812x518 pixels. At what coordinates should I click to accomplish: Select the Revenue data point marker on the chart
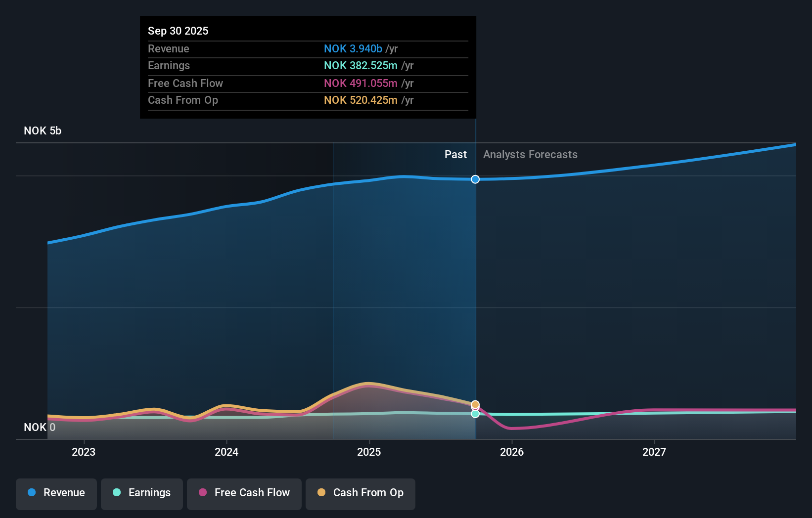[x=475, y=179]
